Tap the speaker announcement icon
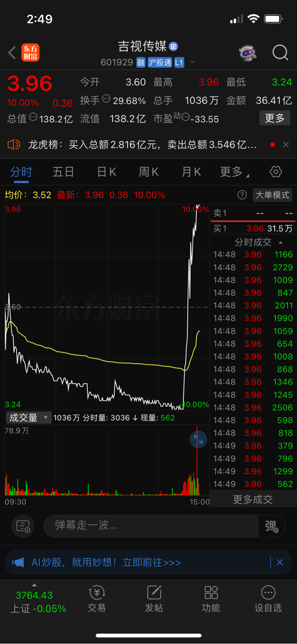Viewport: 297px width, 644px height. [x=14, y=145]
